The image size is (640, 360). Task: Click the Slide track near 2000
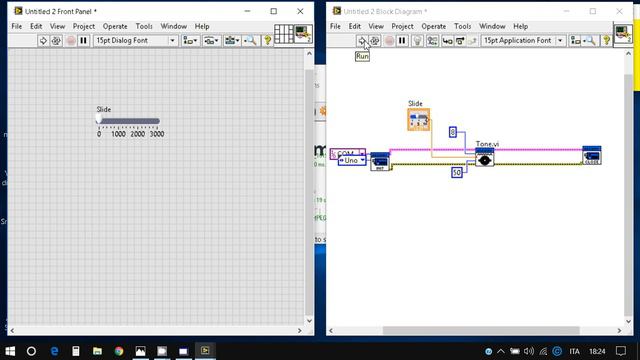(x=138, y=121)
